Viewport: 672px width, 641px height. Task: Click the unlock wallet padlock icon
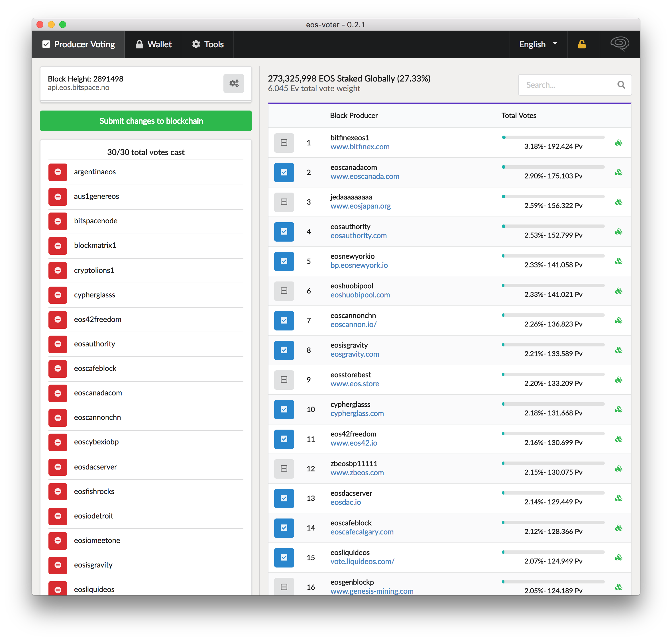pos(581,44)
